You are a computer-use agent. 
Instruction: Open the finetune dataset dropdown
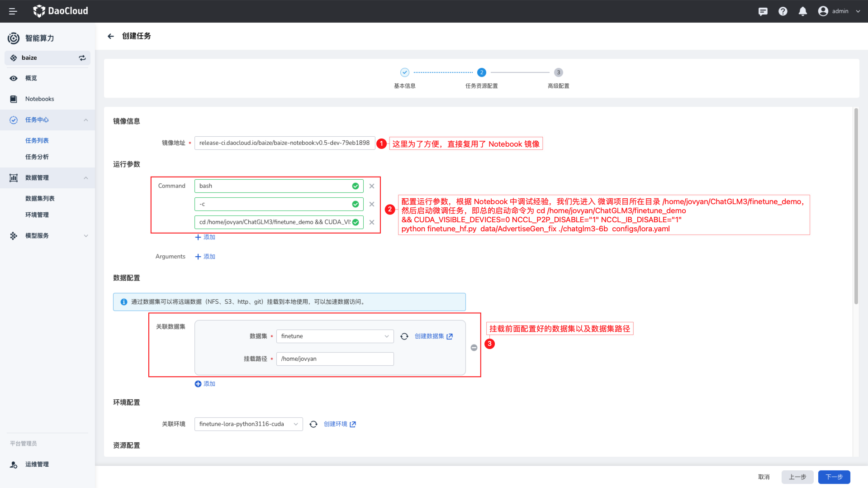(x=335, y=336)
